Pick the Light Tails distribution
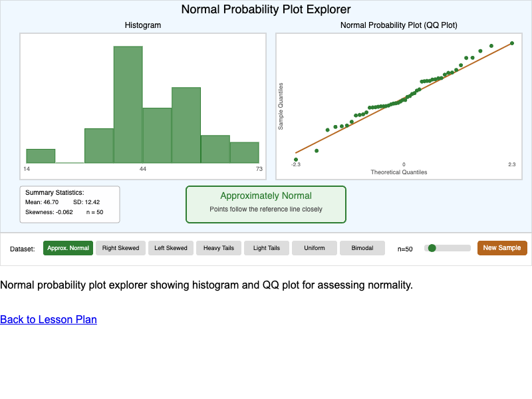Viewport: 532px width, 399px height. pyautogui.click(x=266, y=247)
